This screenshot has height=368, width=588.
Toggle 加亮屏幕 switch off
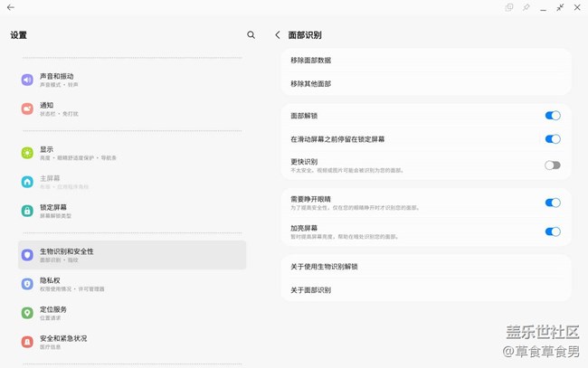tap(552, 231)
